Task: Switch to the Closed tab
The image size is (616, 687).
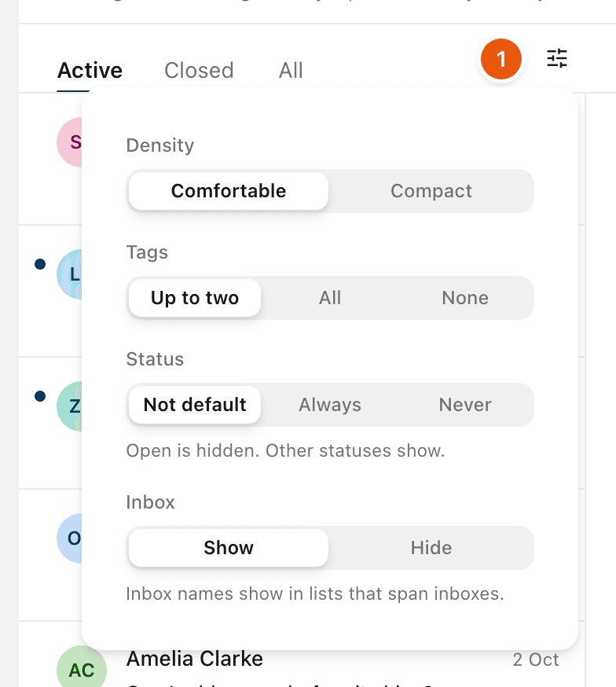Action: 199,71
